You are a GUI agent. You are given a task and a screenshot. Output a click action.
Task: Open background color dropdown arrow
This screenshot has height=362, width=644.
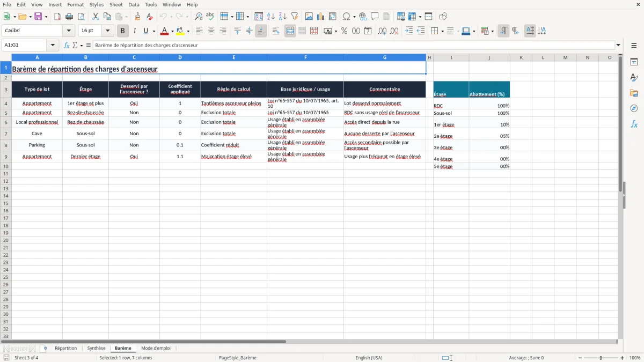point(188,32)
